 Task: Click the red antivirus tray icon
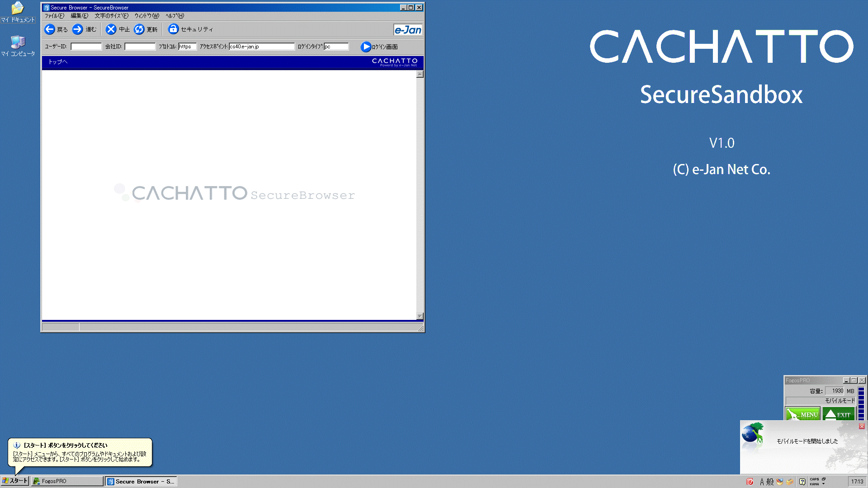coord(750,482)
